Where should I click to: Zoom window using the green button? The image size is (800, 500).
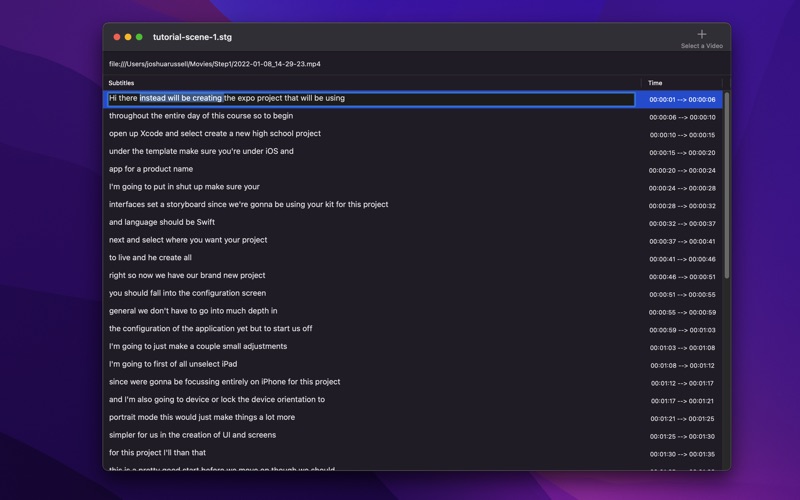[x=139, y=37]
